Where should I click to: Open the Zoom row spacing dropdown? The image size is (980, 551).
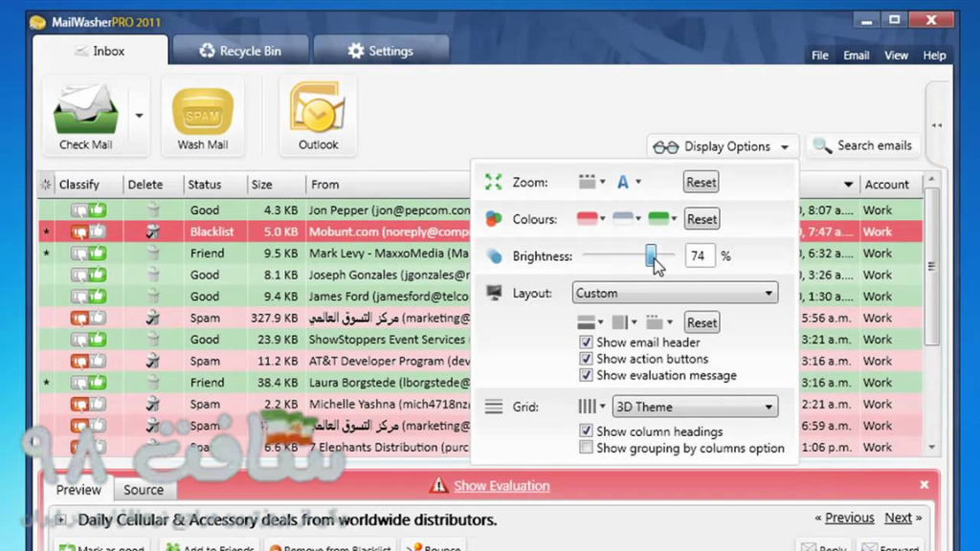point(591,182)
